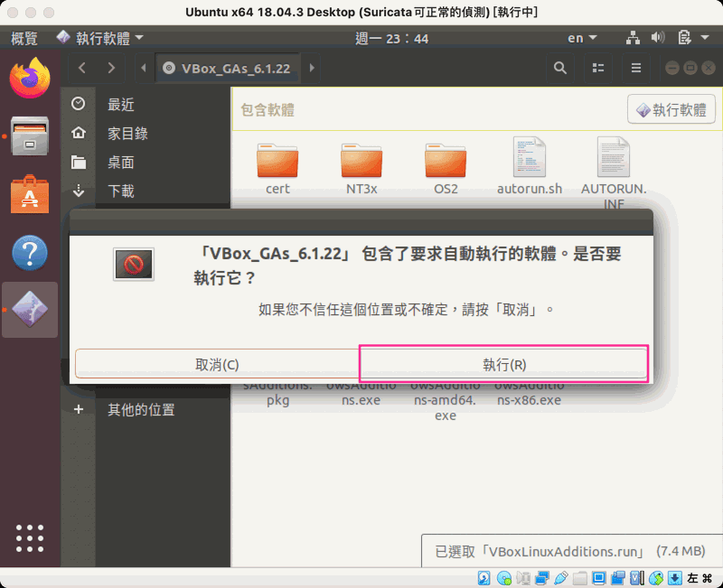Click the file name ending ns-x86.exe
Screen dimensions: 723x588
[x=529, y=393]
